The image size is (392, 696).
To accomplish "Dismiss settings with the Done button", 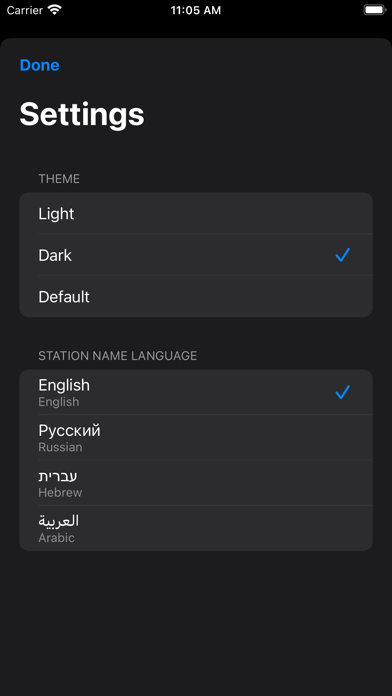I will (x=40, y=65).
